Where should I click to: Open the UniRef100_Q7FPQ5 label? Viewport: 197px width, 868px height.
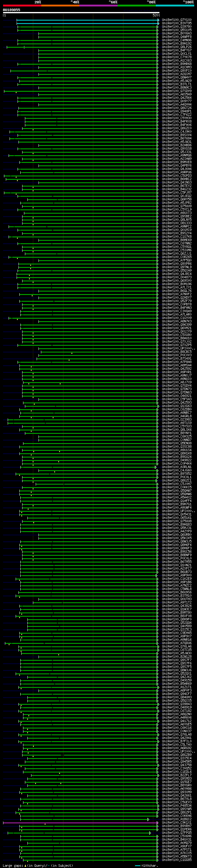tap(177, 833)
